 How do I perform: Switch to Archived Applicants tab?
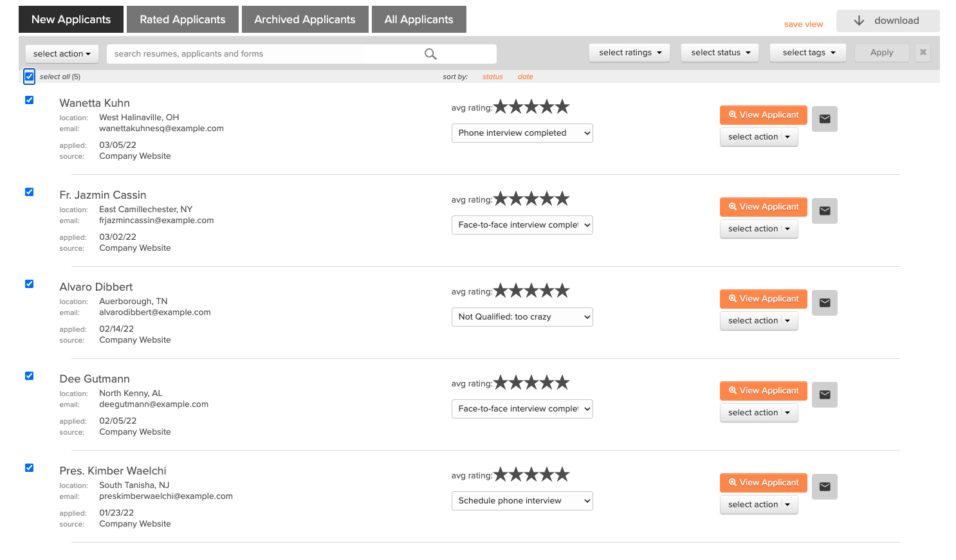(x=305, y=19)
